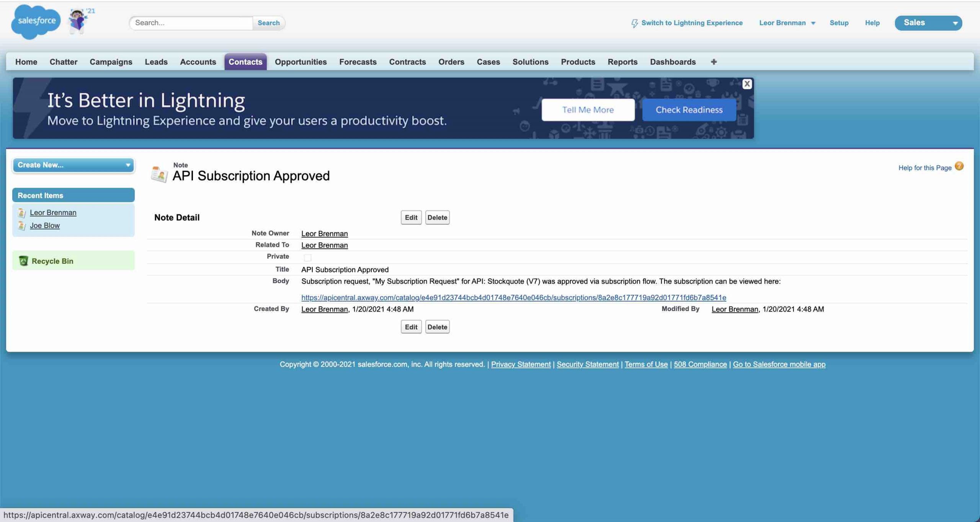Click the bottom Delete button below the note
Image resolution: width=980 pixels, height=522 pixels.
tap(437, 327)
